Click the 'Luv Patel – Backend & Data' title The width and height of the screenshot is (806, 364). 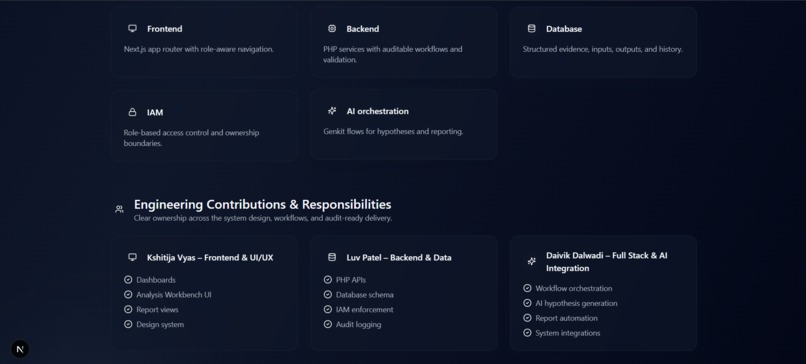point(399,258)
